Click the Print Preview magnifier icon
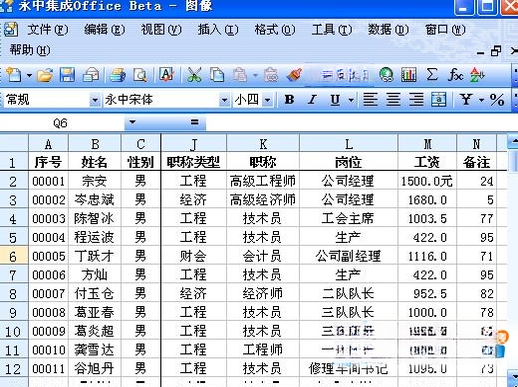Image resolution: width=518 pixels, height=387 pixels. [140, 75]
